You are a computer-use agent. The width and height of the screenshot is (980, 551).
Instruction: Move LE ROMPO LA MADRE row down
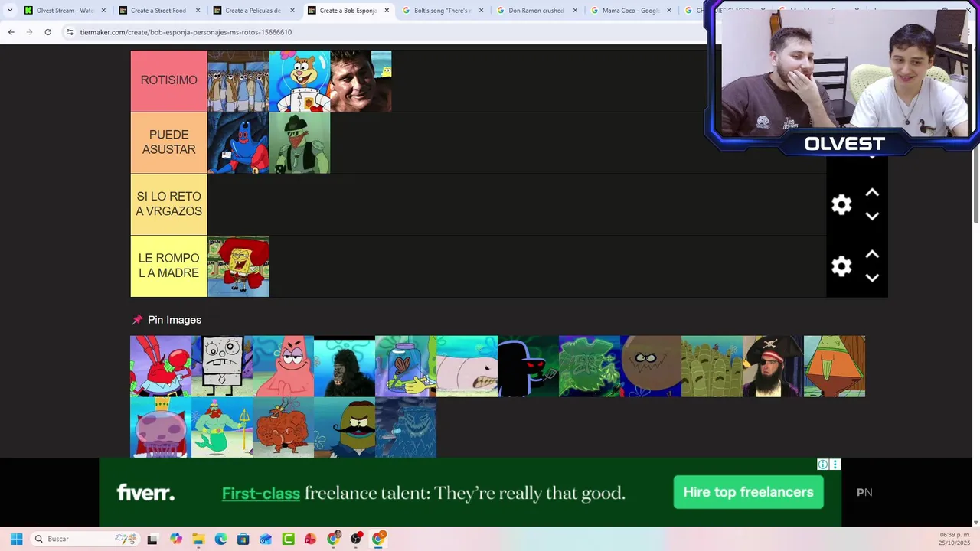tap(872, 278)
